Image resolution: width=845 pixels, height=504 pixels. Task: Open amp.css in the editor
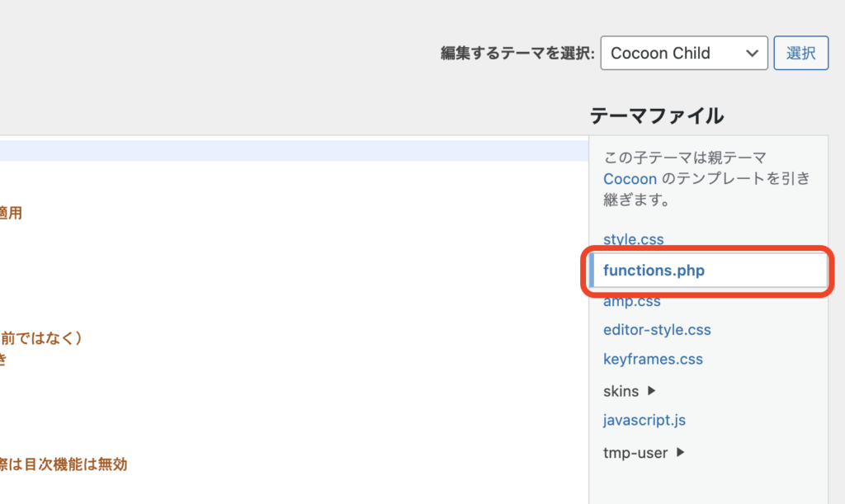point(631,300)
